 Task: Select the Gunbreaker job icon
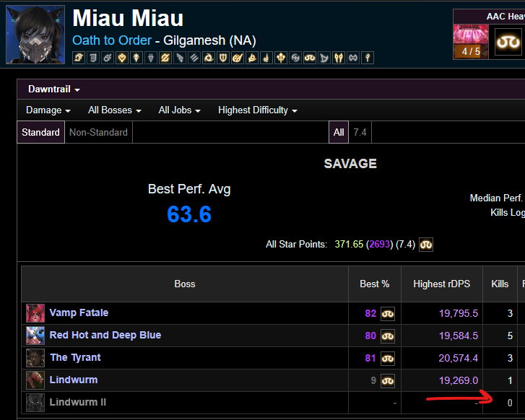tap(165, 58)
